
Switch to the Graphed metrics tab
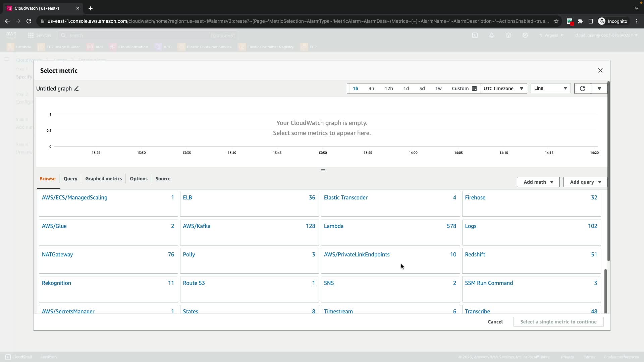coord(103,179)
